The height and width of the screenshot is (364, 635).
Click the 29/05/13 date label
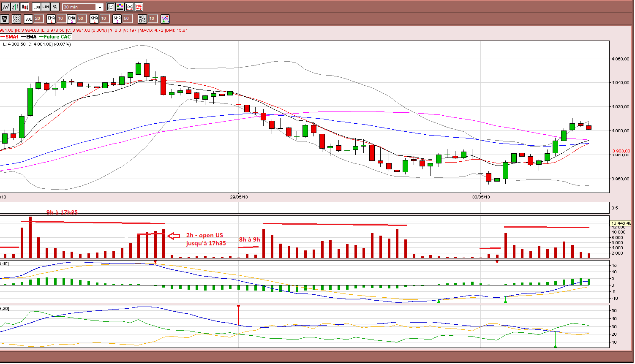point(239,197)
